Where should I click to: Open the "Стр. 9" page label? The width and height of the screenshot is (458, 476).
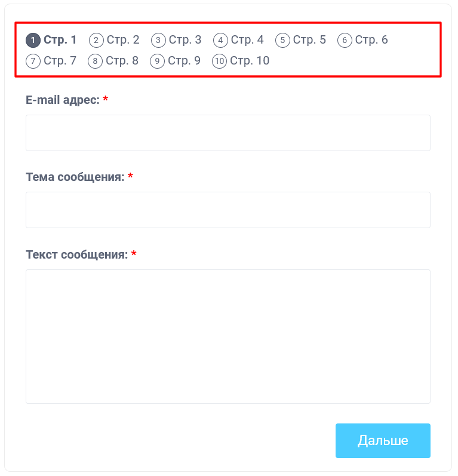tap(184, 61)
